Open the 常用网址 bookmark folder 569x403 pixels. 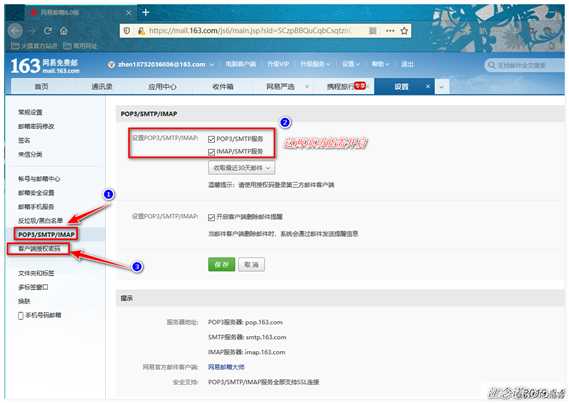(80, 46)
